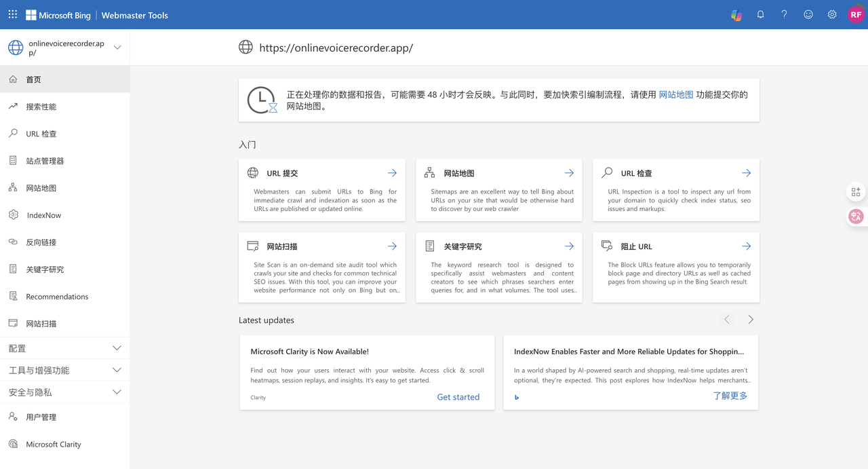The image size is (868, 469).
Task: Select 搜索性能 in the sidebar
Action: (41, 107)
